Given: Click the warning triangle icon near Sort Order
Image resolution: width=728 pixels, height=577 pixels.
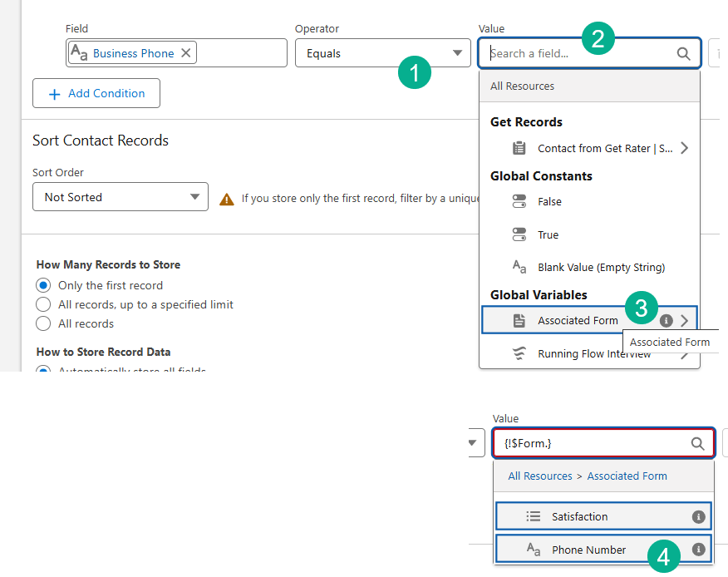Looking at the screenshot, I should tap(226, 199).
